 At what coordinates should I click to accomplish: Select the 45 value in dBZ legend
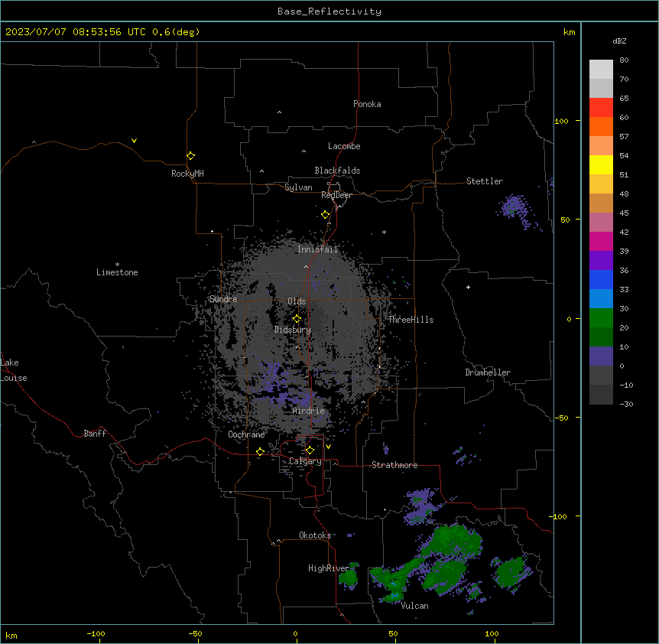pyautogui.click(x=624, y=213)
